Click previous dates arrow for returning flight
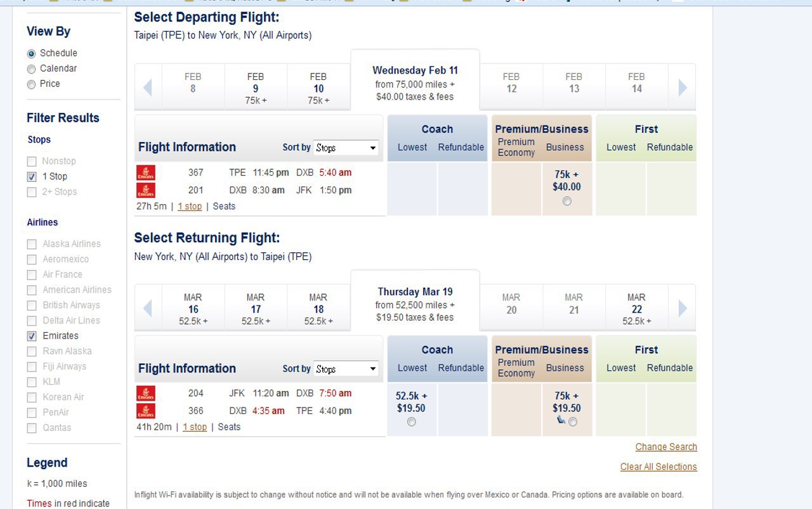This screenshot has width=812, height=509. coord(148,309)
